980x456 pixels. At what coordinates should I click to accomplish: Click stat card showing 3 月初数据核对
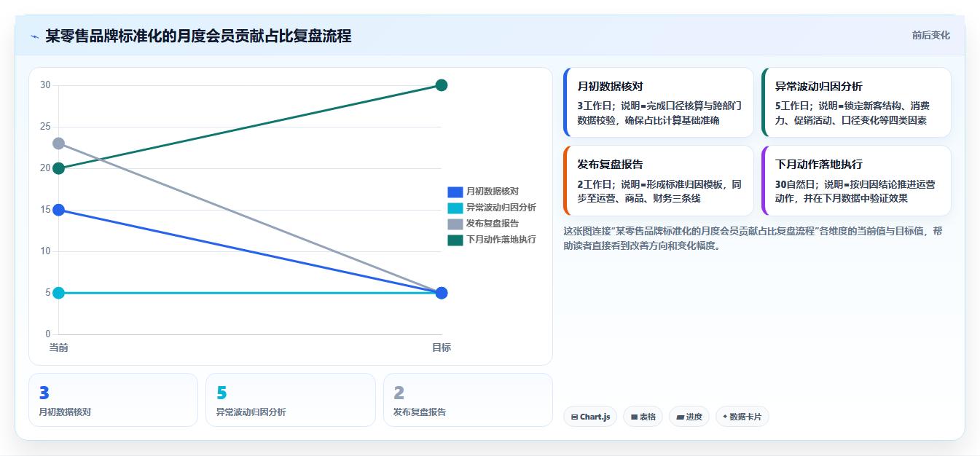113,400
